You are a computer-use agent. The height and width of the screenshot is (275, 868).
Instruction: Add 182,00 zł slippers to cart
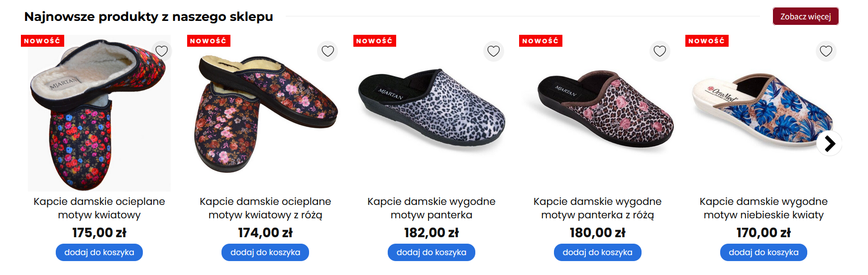coord(431,252)
